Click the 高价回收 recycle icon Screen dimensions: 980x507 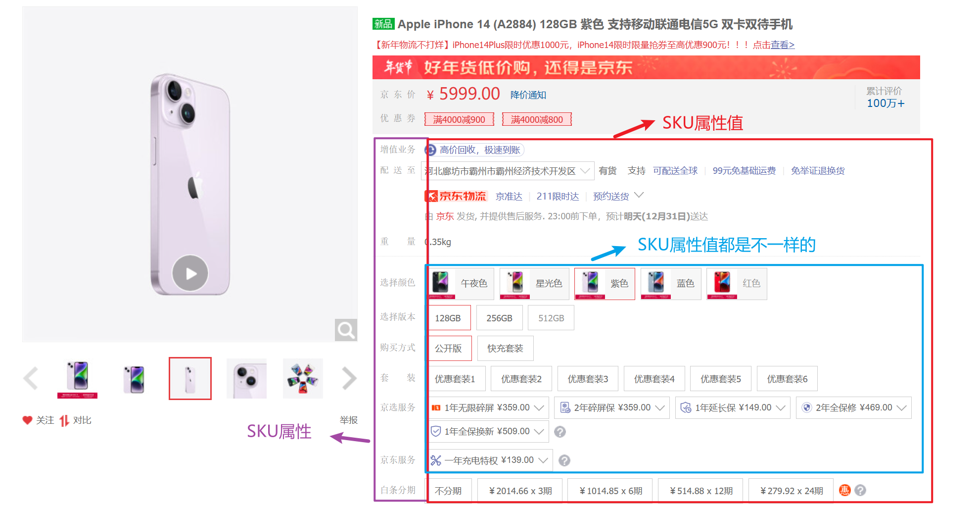tap(431, 150)
